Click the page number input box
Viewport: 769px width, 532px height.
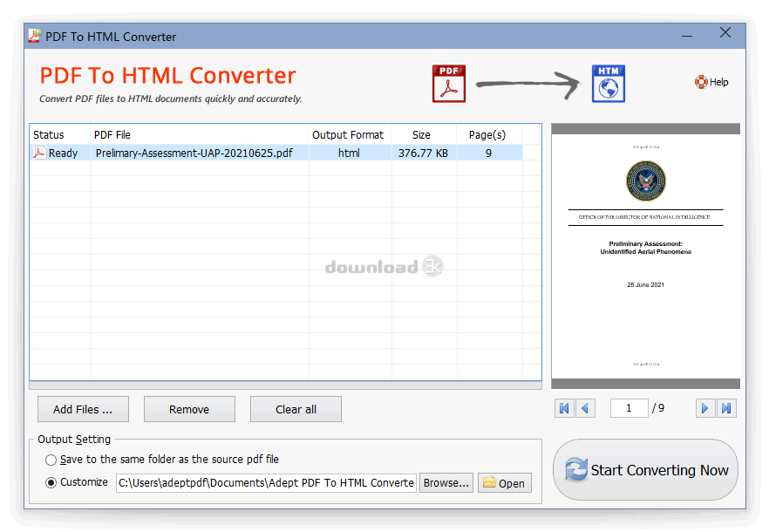629,408
